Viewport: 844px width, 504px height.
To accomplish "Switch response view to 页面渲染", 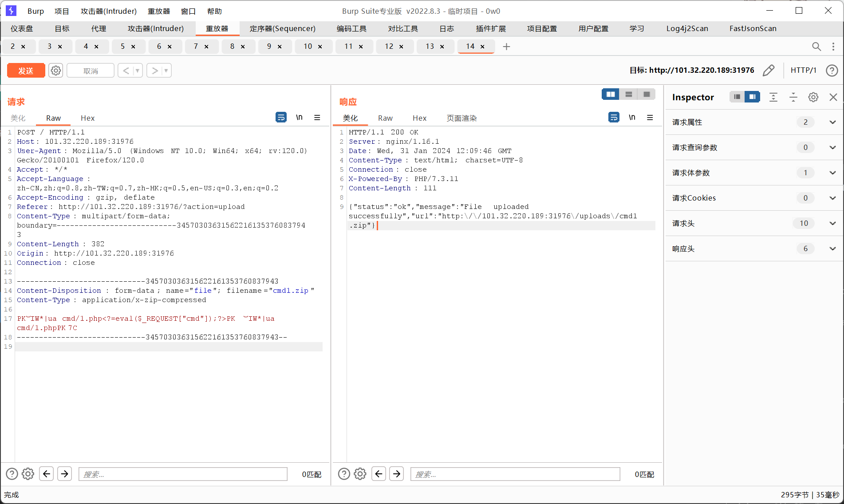I will click(x=461, y=118).
